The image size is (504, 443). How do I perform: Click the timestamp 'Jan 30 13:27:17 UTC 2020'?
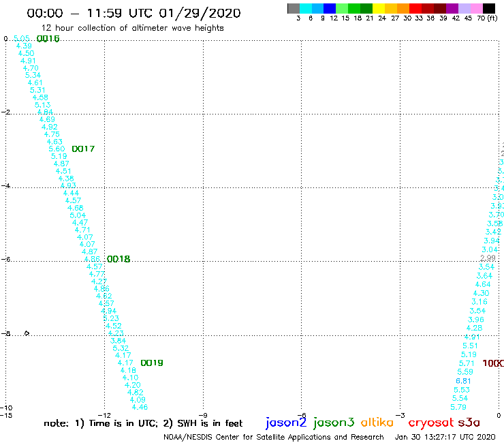(445, 437)
